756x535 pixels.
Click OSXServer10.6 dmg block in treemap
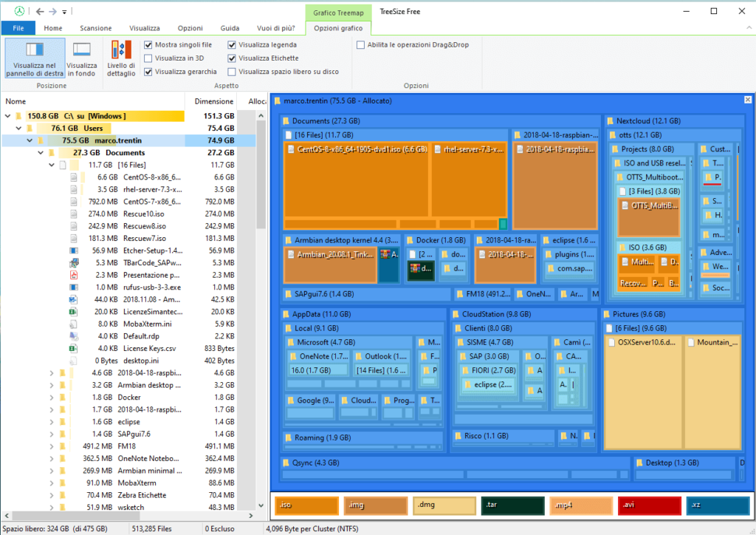(x=643, y=392)
